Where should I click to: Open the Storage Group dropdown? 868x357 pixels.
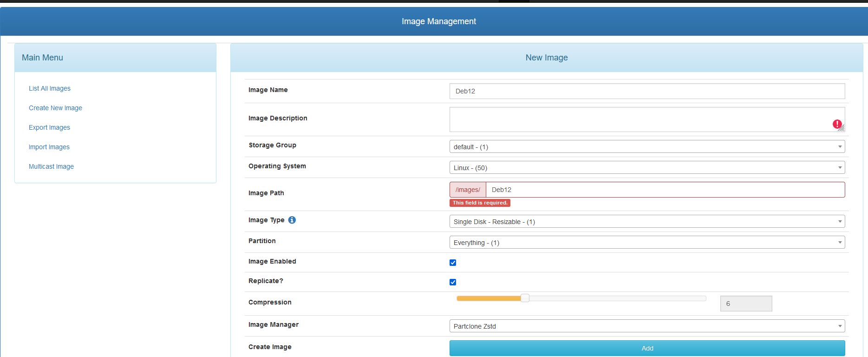[x=646, y=147]
